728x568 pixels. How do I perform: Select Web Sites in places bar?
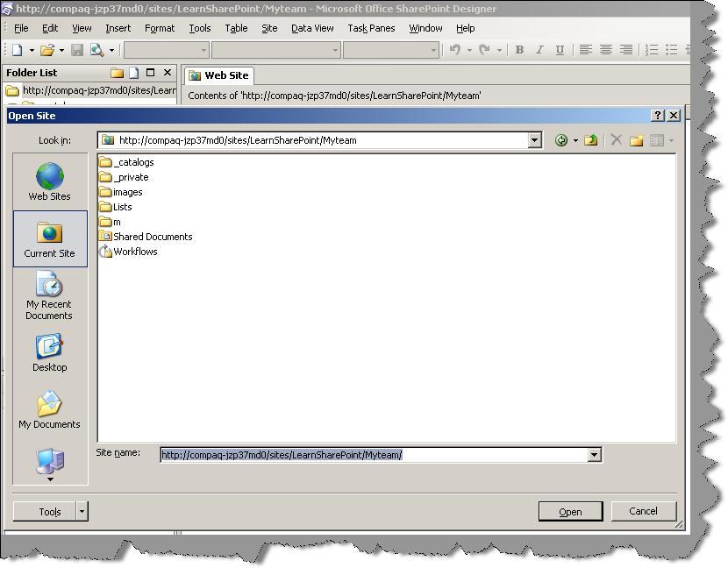click(x=50, y=181)
